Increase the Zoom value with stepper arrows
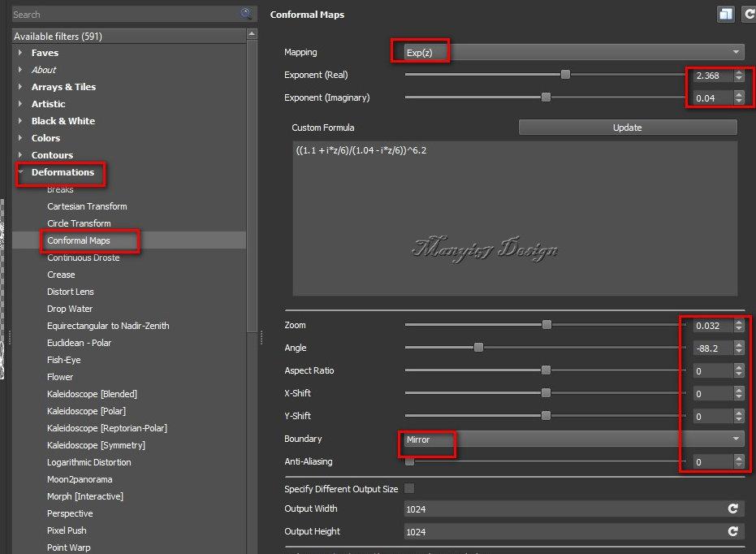Screen dimensions: 756x554 pyautogui.click(x=738, y=322)
